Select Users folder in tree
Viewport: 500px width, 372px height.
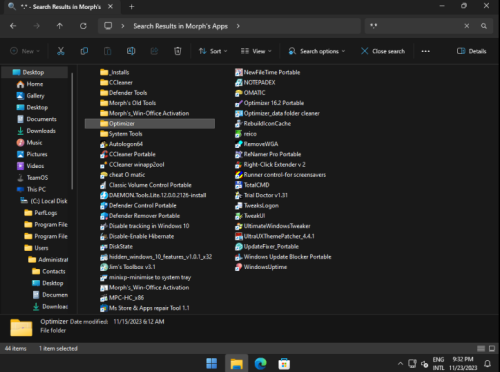tap(36, 248)
